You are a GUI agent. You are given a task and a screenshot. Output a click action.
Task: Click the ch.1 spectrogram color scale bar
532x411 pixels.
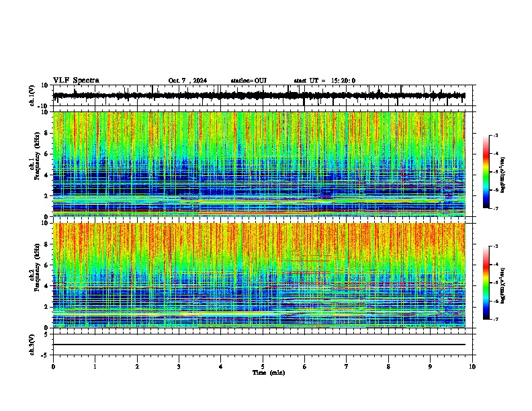pos(486,172)
